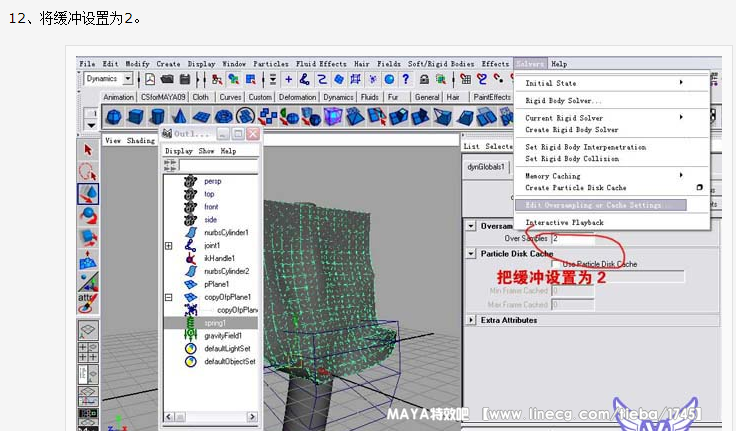
Task: Click the lock selection icon
Action: 424,79
